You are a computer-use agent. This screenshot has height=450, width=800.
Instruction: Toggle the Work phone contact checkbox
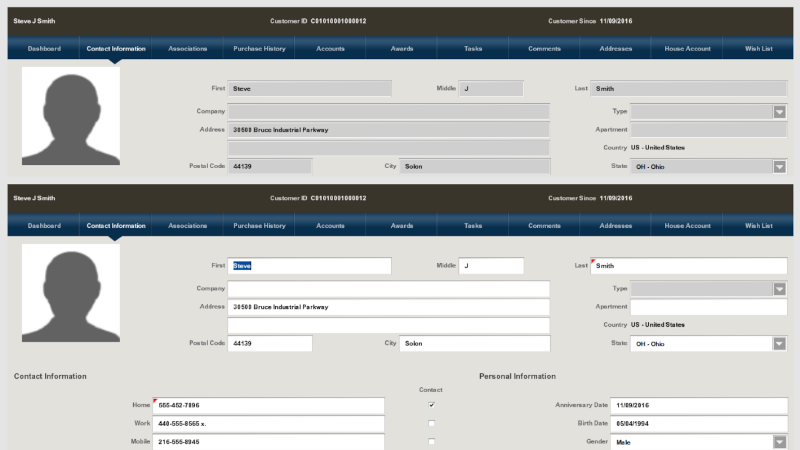(432, 423)
